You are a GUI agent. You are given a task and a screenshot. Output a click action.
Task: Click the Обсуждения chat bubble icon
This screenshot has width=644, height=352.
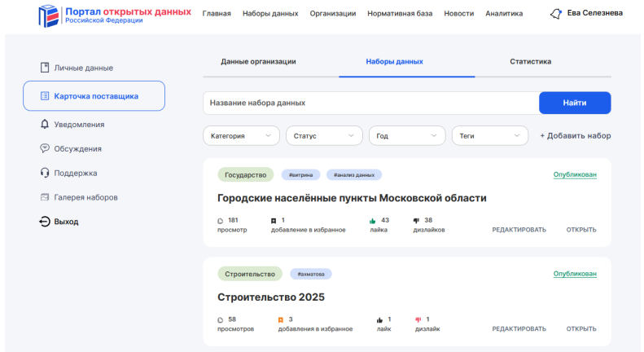click(x=45, y=148)
